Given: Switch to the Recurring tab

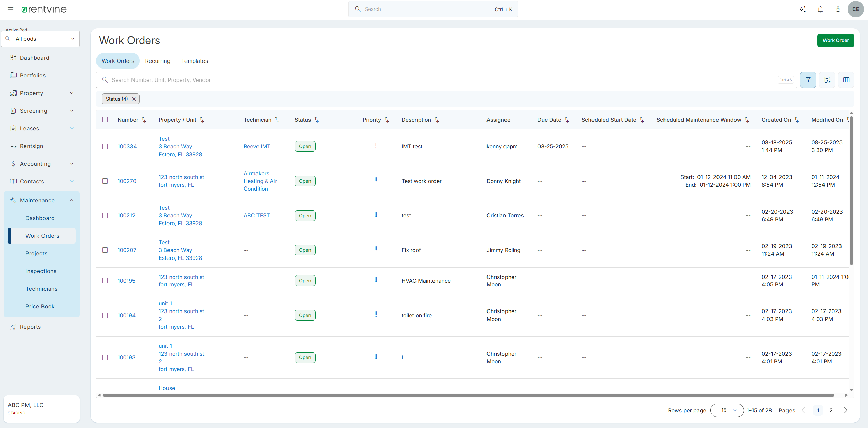Looking at the screenshot, I should [158, 61].
